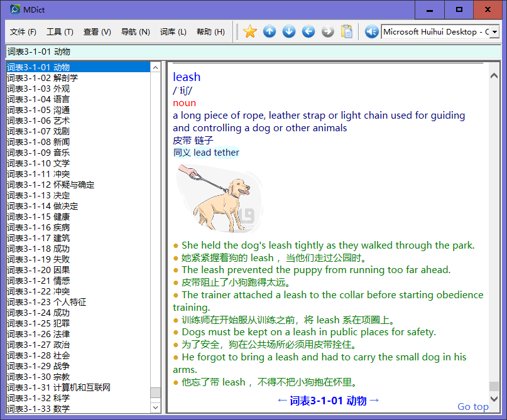
Task: Click the gray forward arrow icon
Action: (x=327, y=31)
